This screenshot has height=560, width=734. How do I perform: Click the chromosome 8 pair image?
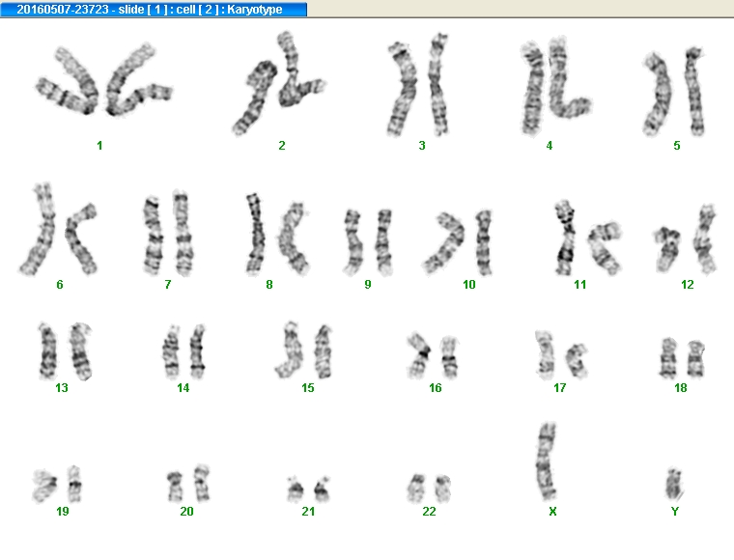pyautogui.click(x=277, y=234)
